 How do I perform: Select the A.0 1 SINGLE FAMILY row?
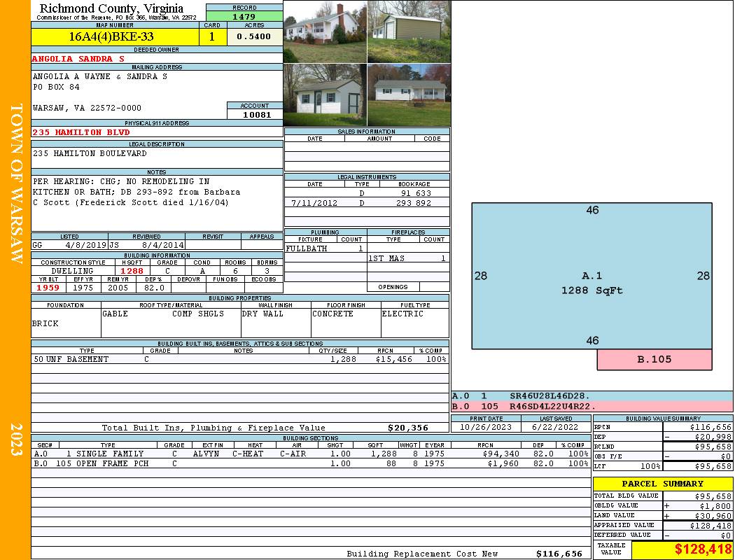(311, 454)
